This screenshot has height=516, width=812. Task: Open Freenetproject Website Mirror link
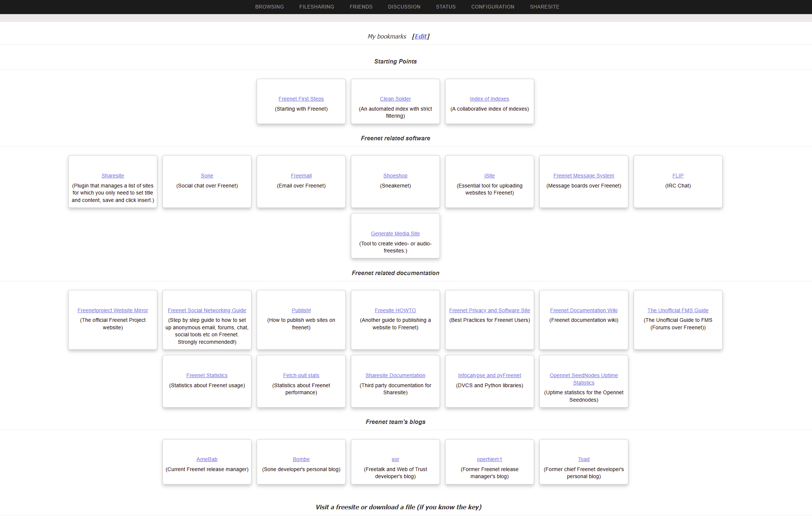click(x=112, y=310)
